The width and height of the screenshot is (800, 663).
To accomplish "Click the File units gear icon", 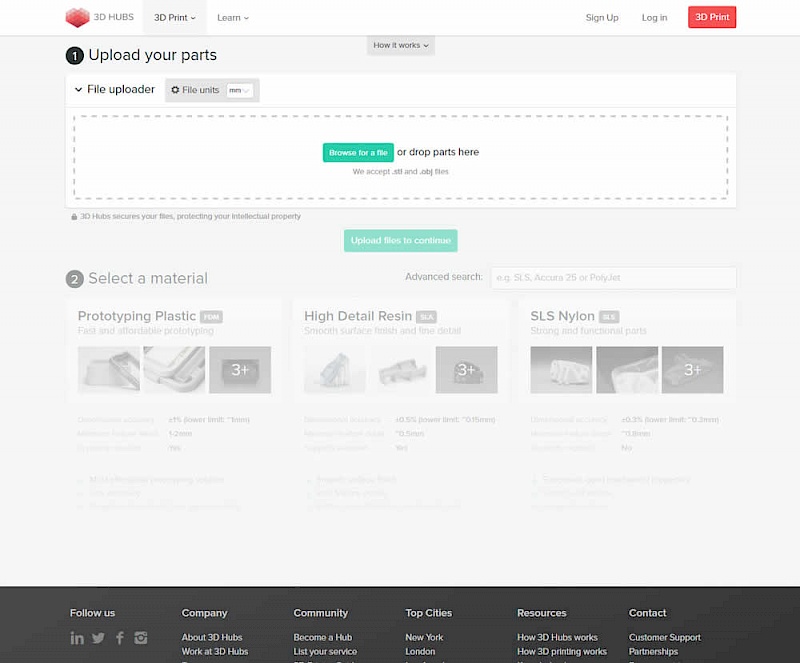I will (176, 90).
